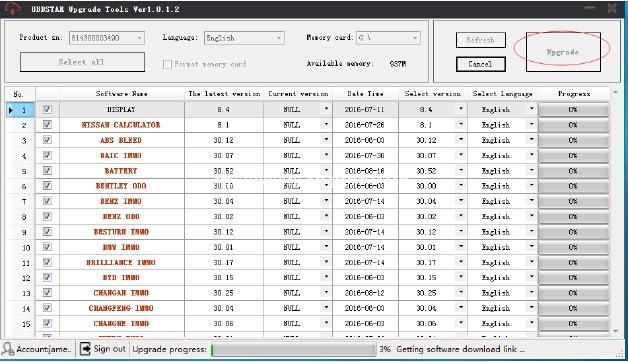This screenshot has width=628, height=362.
Task: Click the 2016-08-16 date cell
Action: coord(364,171)
